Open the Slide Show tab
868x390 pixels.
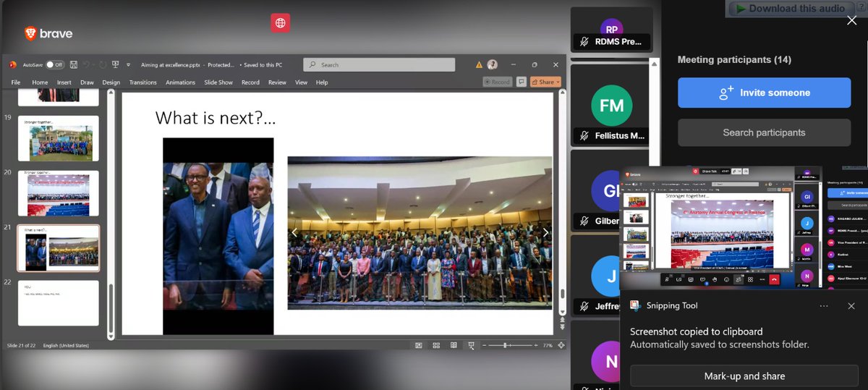pos(218,82)
